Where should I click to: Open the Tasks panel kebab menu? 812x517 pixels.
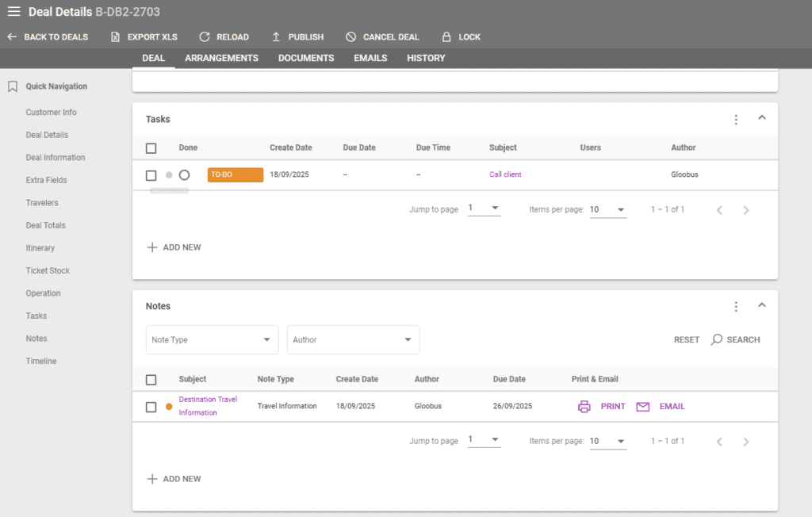736,119
